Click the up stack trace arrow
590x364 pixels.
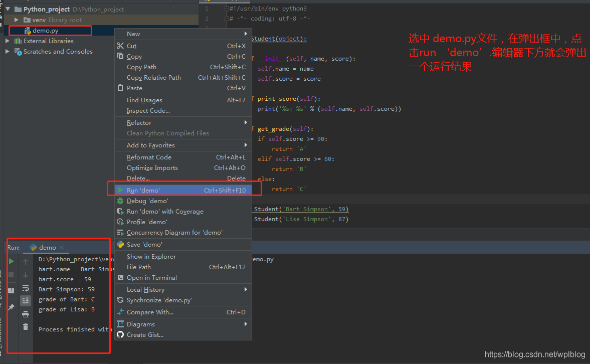pyautogui.click(x=26, y=261)
